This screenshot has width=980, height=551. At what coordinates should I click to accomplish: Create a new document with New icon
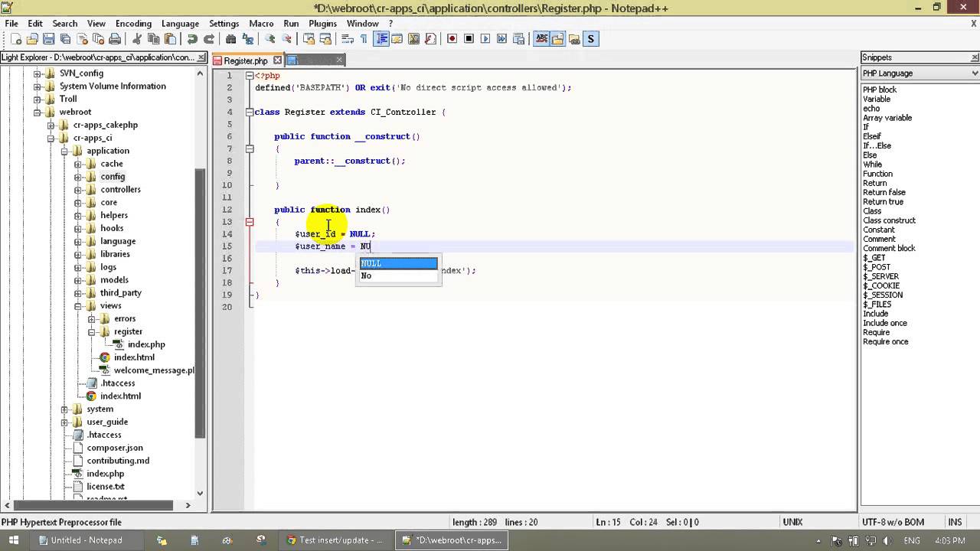[x=15, y=39]
